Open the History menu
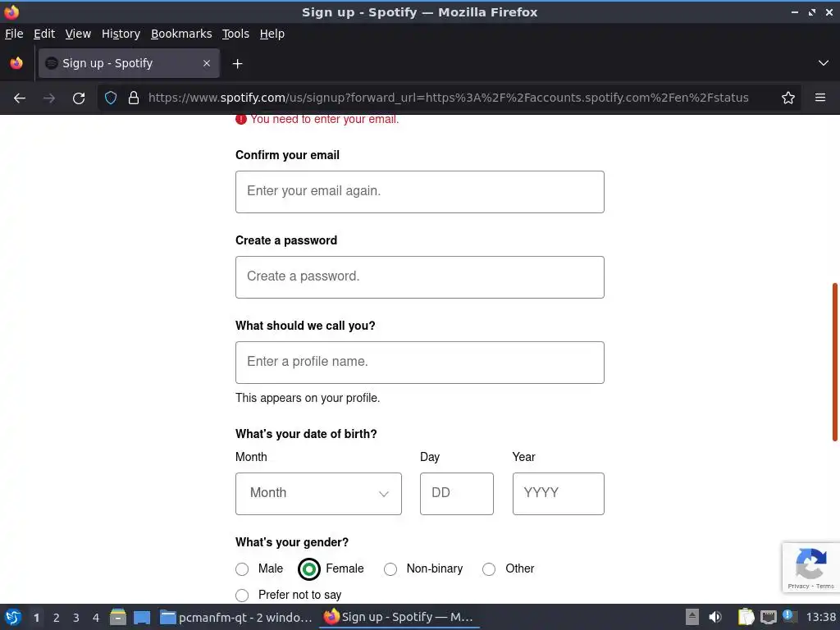The height and width of the screenshot is (630, 840). (121, 34)
